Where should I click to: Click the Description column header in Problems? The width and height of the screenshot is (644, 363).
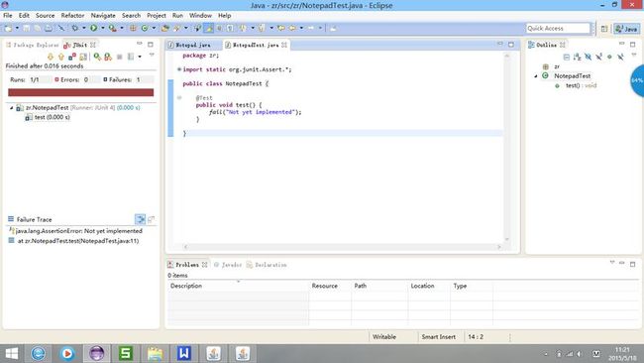pyautogui.click(x=238, y=286)
